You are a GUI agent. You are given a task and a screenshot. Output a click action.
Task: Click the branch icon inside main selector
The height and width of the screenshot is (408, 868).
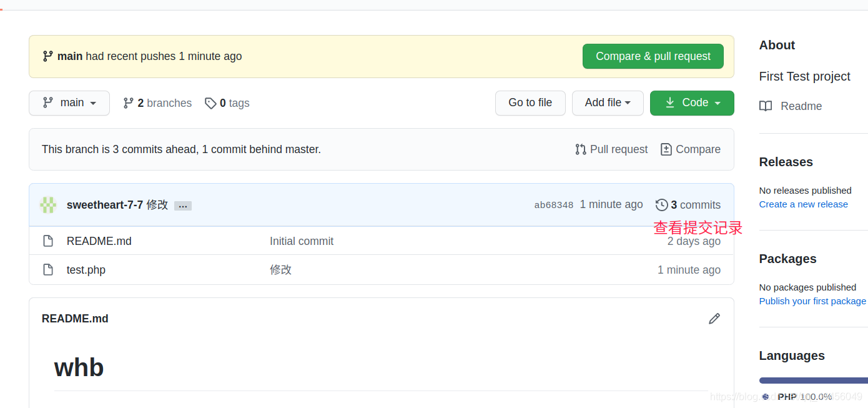pos(48,103)
